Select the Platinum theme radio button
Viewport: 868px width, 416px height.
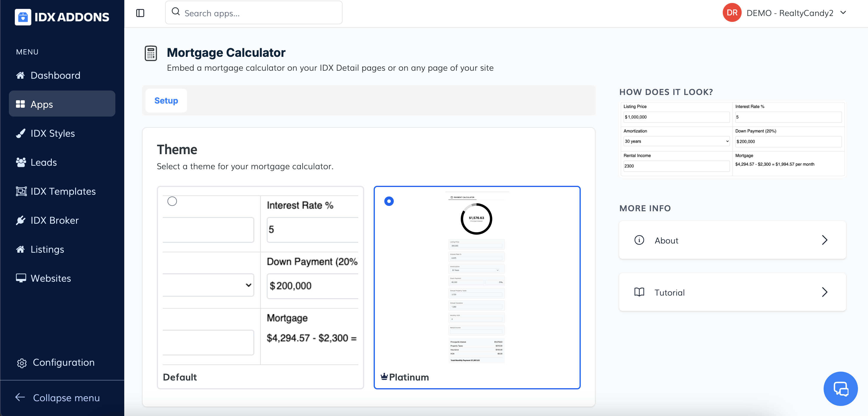pos(389,201)
